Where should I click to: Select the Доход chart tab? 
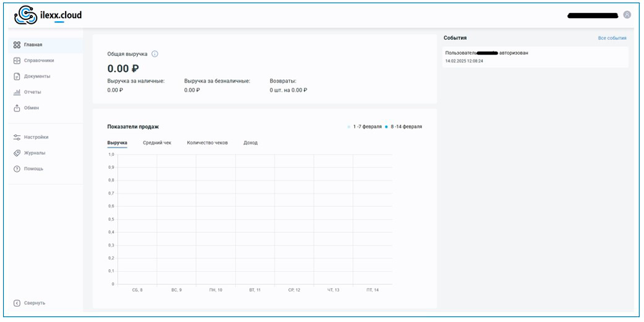tap(251, 142)
